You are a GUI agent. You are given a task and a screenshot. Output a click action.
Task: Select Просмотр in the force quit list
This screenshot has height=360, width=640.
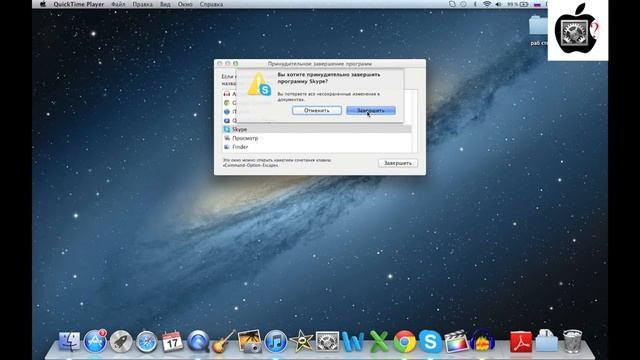tap(317, 138)
